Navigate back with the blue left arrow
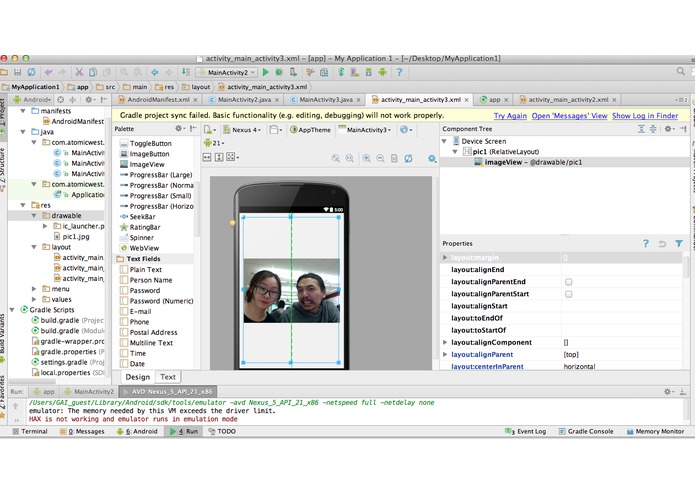The height and width of the screenshot is (494, 695). point(155,72)
